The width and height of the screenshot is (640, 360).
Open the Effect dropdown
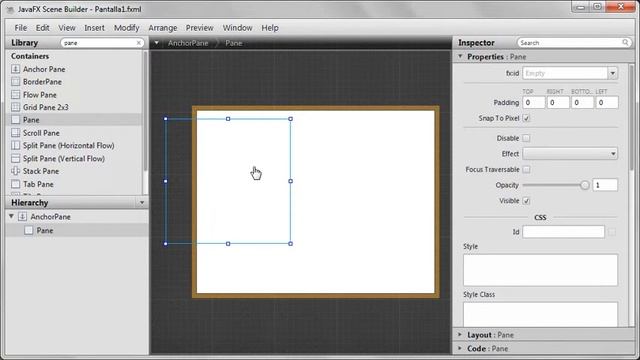[x=570, y=153]
